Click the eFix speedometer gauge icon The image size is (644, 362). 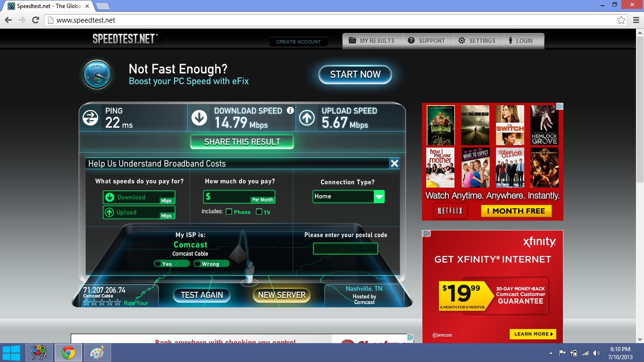coord(97,74)
